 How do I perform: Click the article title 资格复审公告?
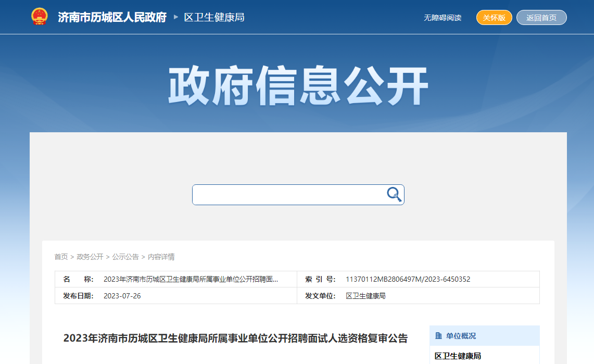pyautogui.click(x=235, y=338)
